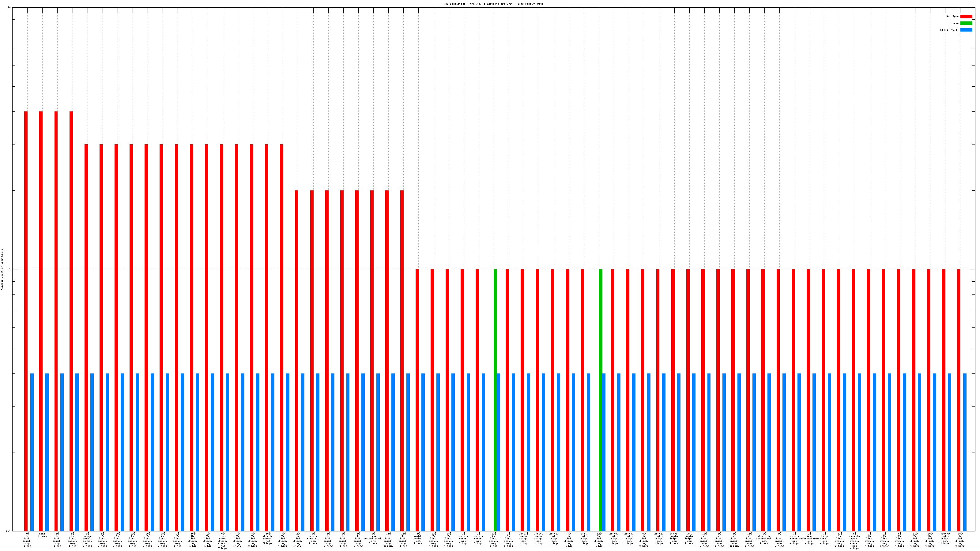The image size is (980, 551).
Task: Click the 'whitelisted' x-axis category label
Action: tap(373, 538)
